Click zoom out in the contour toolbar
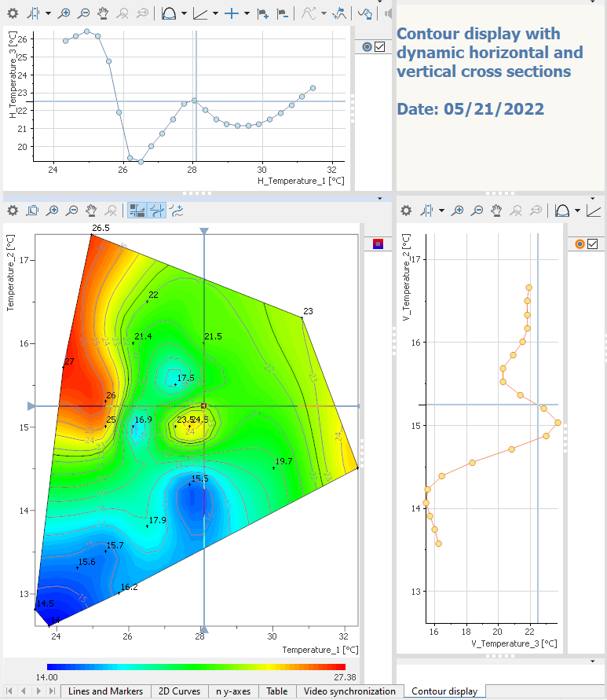Screen dimensions: 607x700 point(71,210)
